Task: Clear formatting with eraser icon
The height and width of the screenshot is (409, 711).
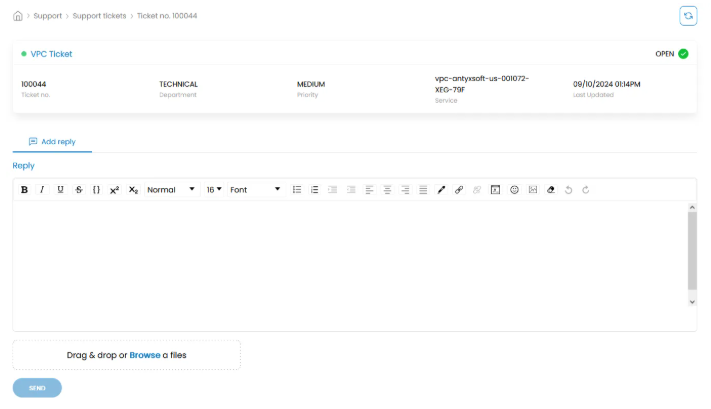Action: 550,190
